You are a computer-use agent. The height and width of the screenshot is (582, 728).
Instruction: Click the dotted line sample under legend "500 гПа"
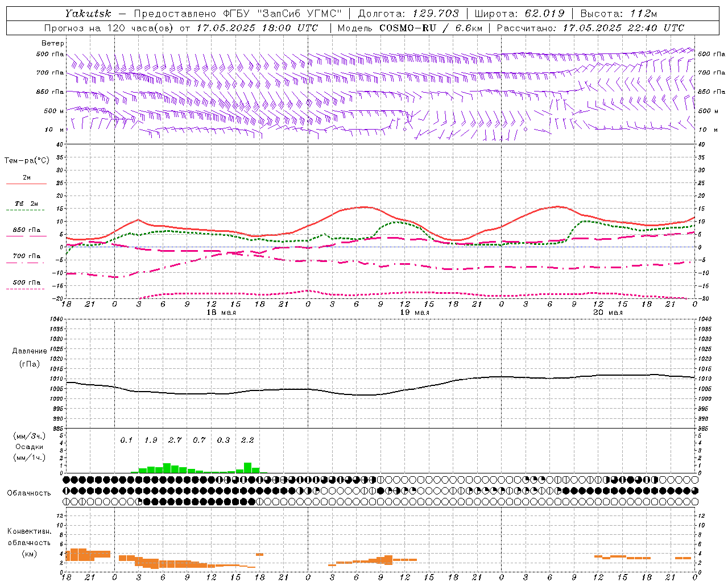(x=26, y=289)
